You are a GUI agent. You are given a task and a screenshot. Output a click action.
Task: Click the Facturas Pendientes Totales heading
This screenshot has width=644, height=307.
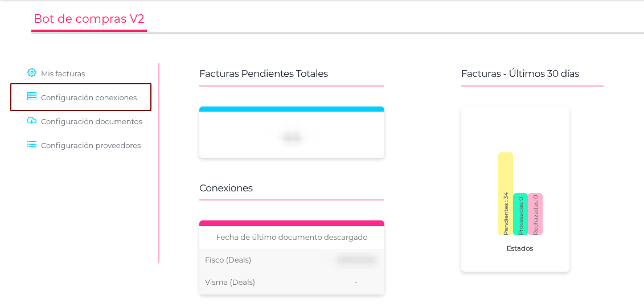click(264, 73)
